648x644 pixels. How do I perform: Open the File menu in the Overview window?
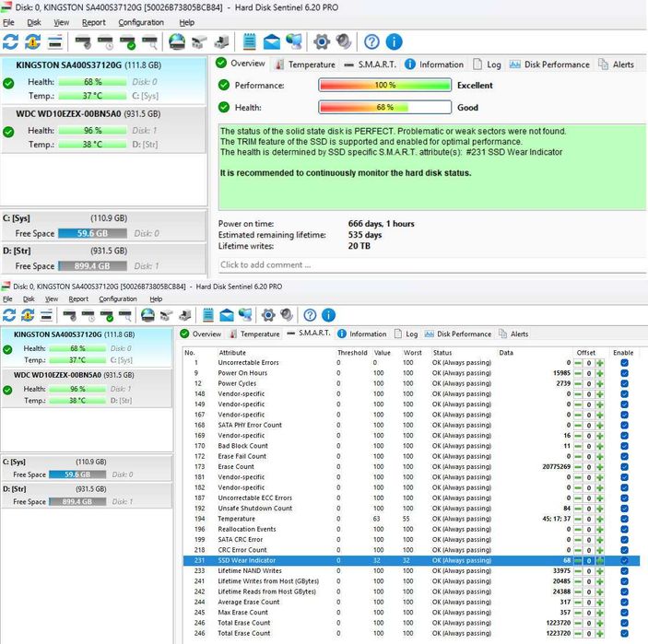click(8, 22)
